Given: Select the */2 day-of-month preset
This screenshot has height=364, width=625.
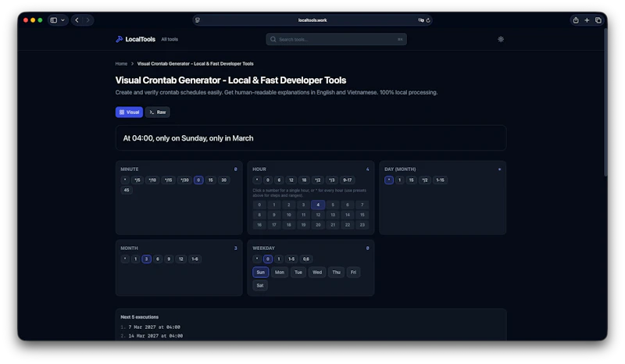Looking at the screenshot, I should [x=425, y=180].
